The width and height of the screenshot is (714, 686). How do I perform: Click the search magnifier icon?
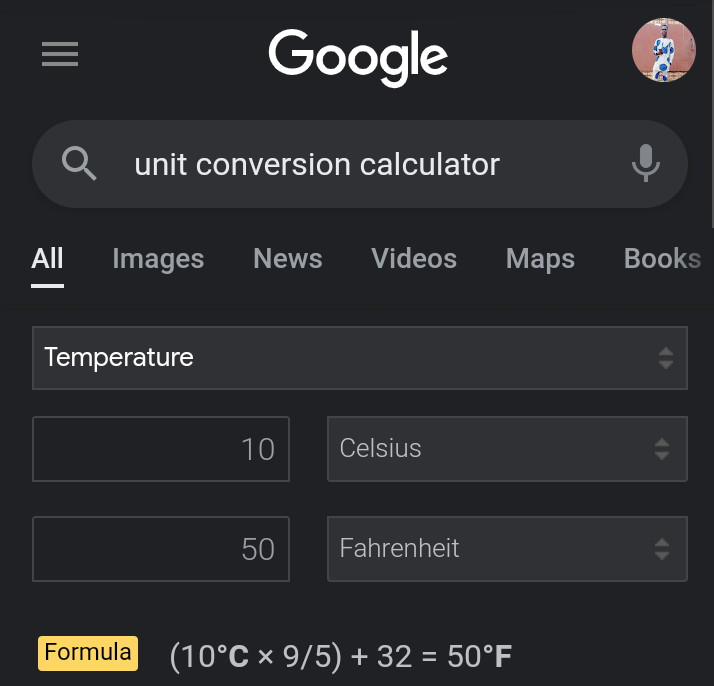79,163
